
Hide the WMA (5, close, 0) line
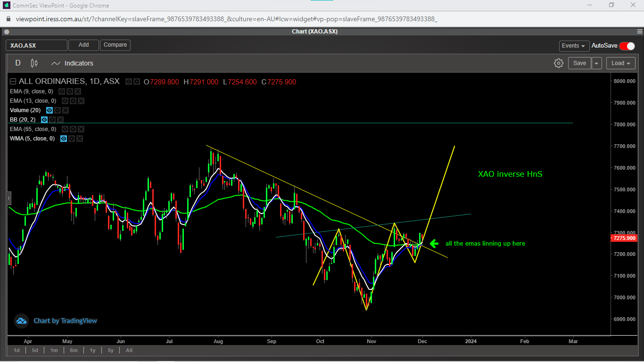[64, 139]
